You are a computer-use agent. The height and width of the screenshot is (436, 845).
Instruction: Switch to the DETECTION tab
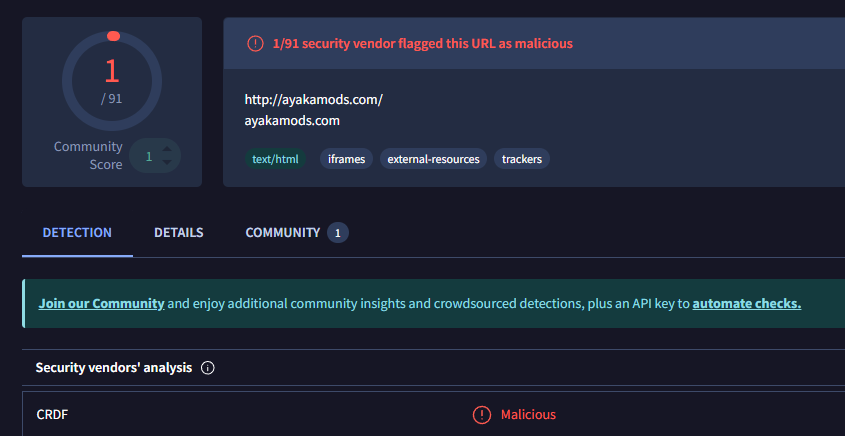coord(77,233)
